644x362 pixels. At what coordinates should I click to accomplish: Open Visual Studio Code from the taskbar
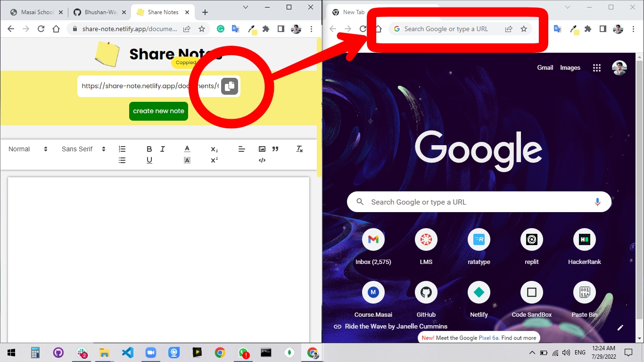click(x=127, y=353)
